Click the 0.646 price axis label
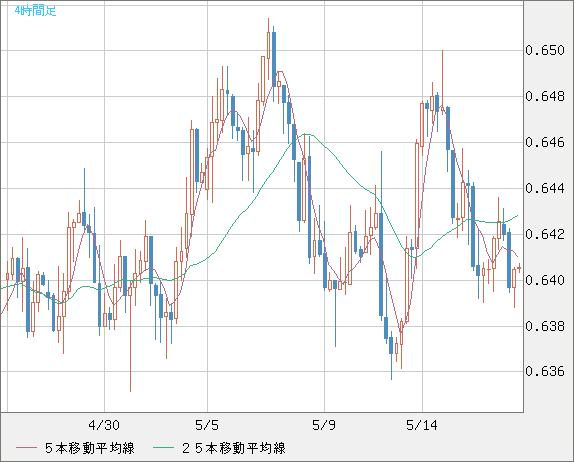The height and width of the screenshot is (462, 574). (545, 142)
